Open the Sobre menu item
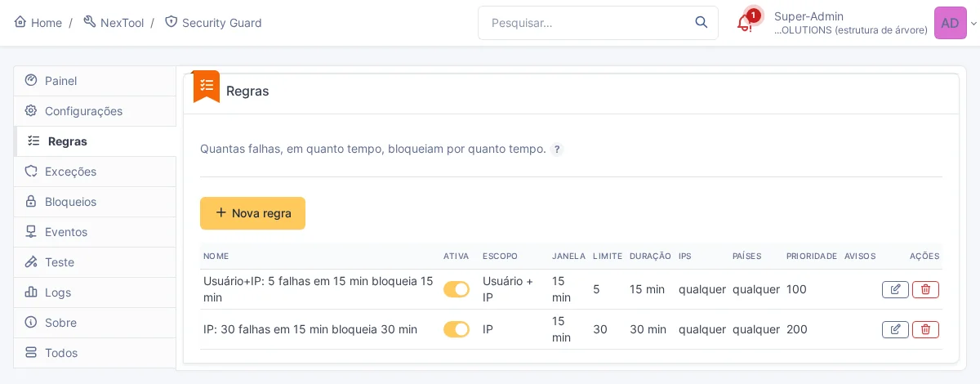This screenshot has width=980, height=384. point(95,323)
